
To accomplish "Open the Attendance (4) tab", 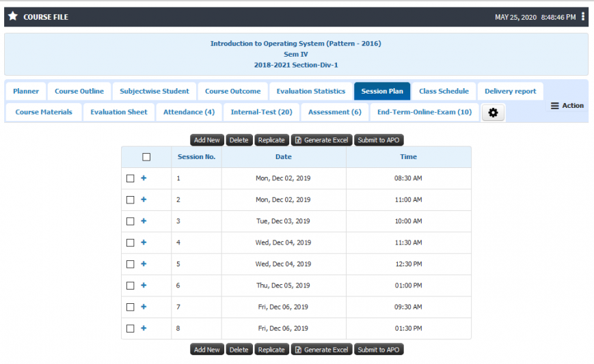I will click(x=189, y=112).
